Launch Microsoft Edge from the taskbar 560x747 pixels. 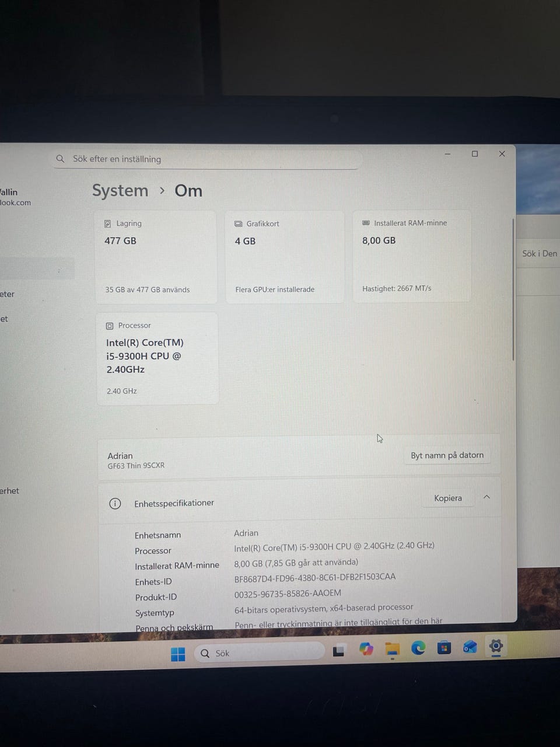point(418,648)
